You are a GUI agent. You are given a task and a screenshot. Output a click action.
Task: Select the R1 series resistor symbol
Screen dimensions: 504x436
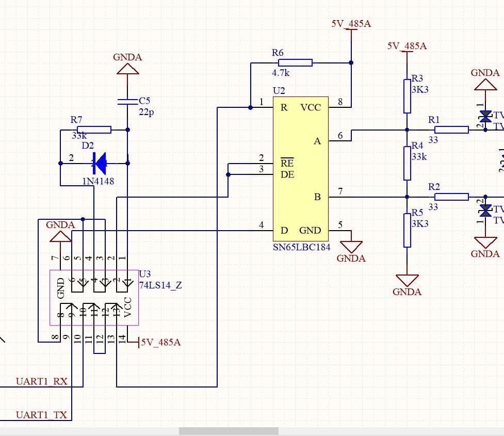tap(451, 130)
